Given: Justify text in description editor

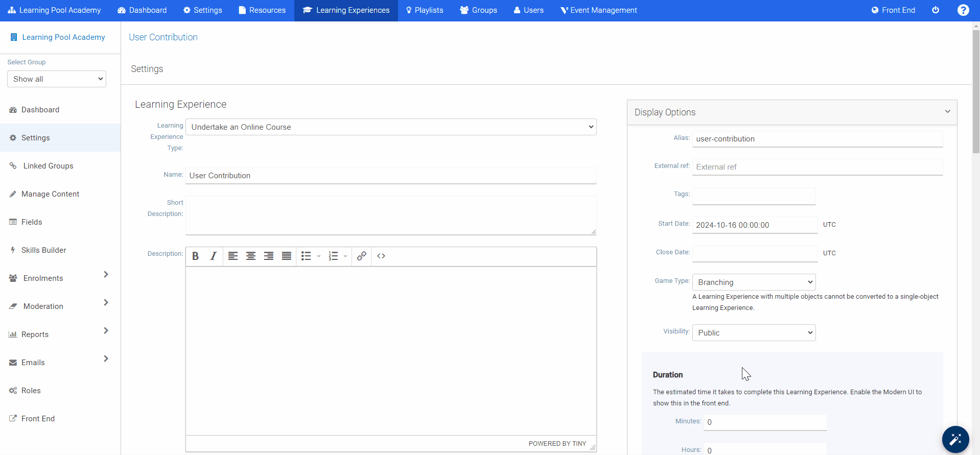Looking at the screenshot, I should pyautogui.click(x=287, y=256).
